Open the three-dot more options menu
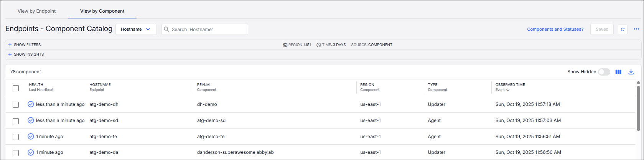This screenshot has height=160, width=644. tap(636, 29)
